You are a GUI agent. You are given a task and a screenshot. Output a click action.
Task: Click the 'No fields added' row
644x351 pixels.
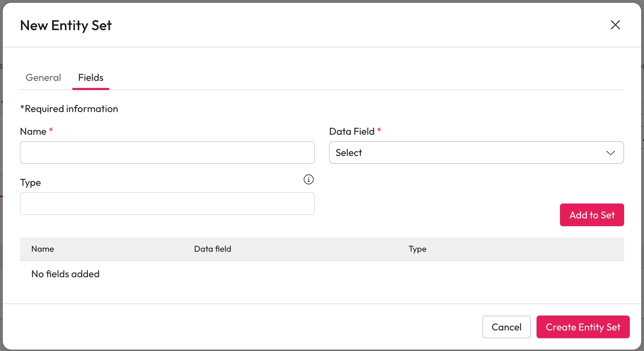(65, 274)
